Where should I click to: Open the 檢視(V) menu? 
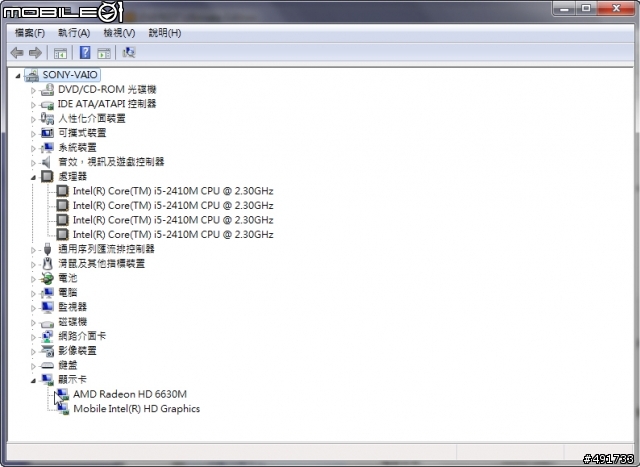(x=119, y=33)
